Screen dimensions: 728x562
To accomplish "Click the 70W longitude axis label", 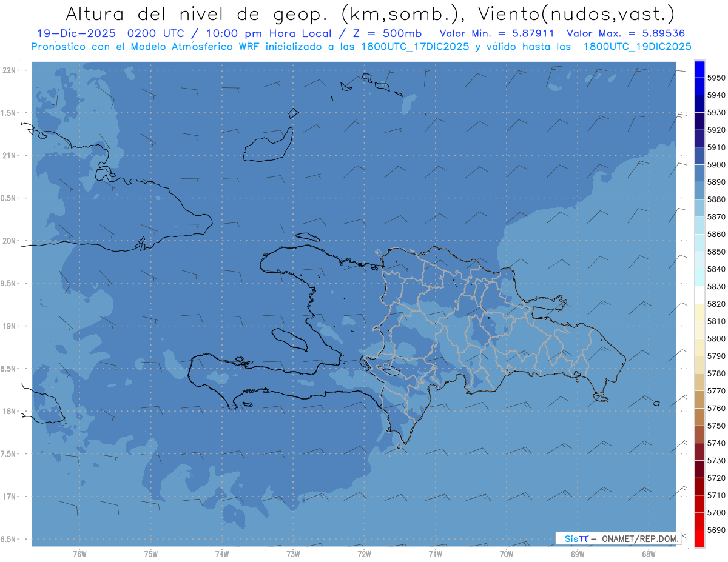I will click(x=506, y=554).
